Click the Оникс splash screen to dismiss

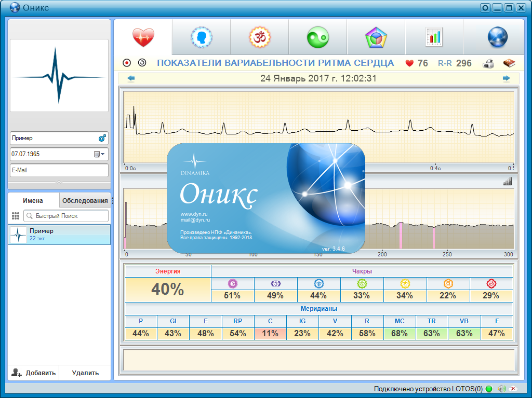266,198
